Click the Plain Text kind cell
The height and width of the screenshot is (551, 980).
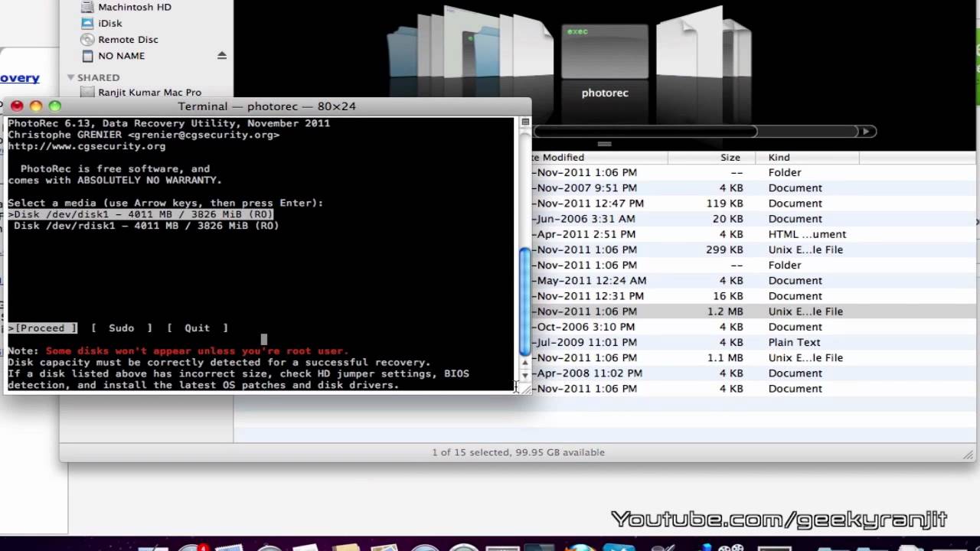pos(794,342)
